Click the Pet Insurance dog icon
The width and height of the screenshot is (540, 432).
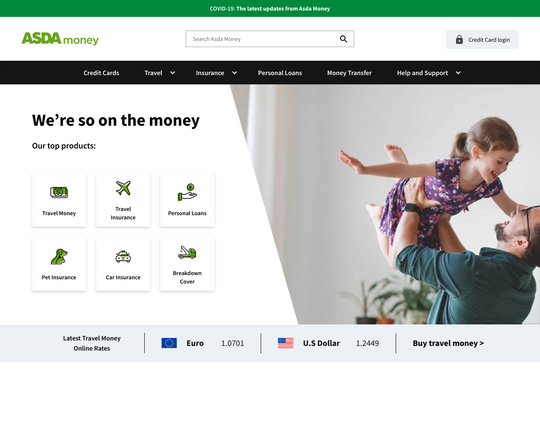pyautogui.click(x=59, y=257)
